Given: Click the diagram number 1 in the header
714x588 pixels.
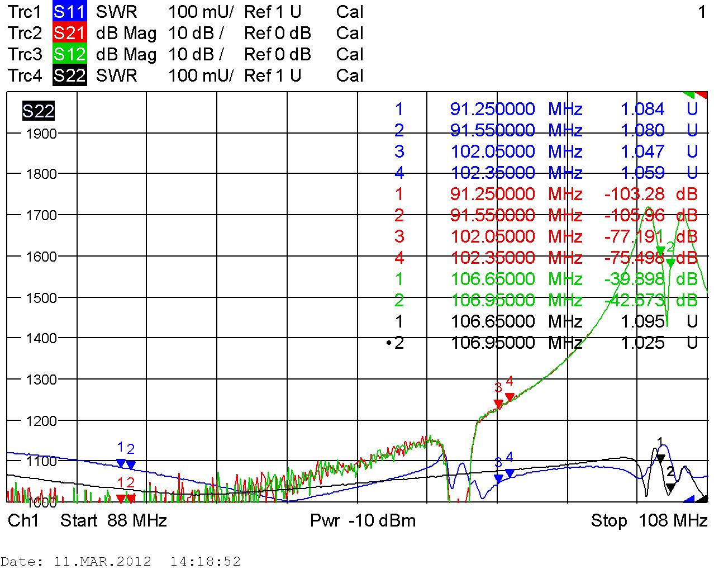Looking at the screenshot, I should coord(702,12).
